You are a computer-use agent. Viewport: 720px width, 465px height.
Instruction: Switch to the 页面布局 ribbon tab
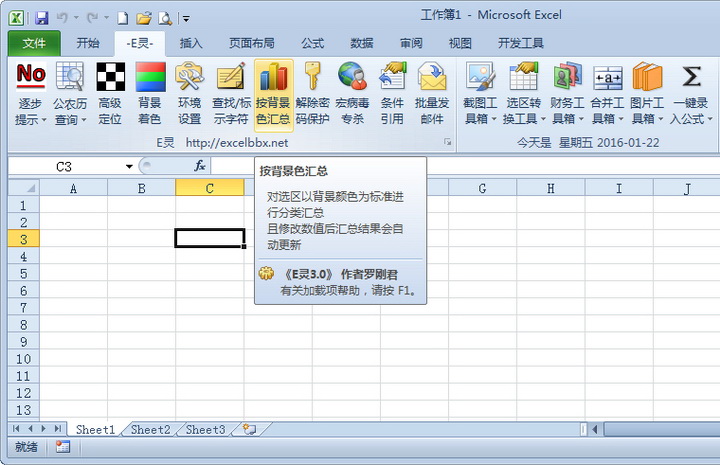tap(252, 43)
